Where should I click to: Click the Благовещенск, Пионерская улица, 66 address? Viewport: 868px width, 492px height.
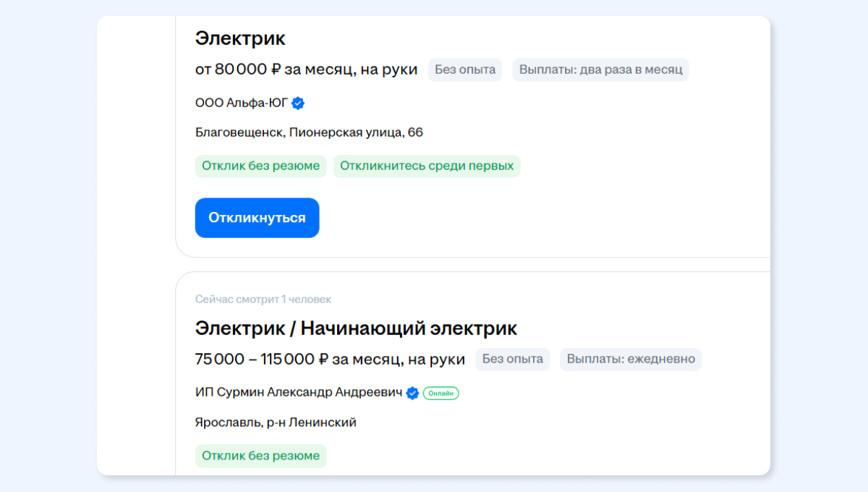[309, 132]
